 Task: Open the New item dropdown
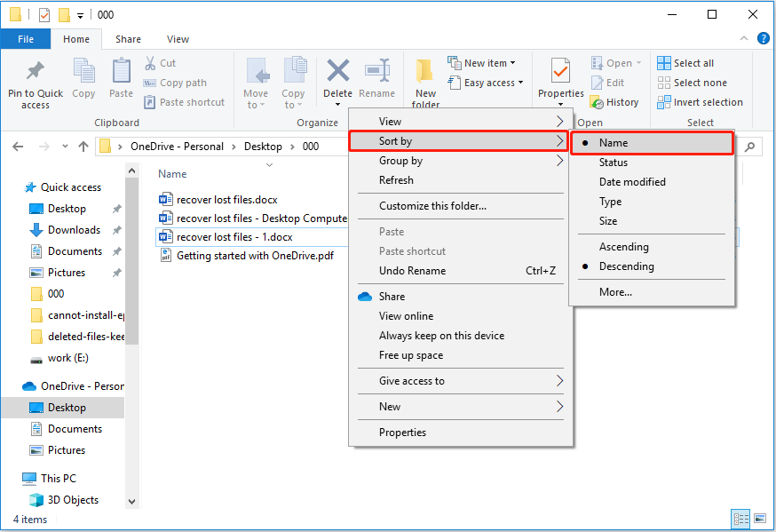pos(485,62)
